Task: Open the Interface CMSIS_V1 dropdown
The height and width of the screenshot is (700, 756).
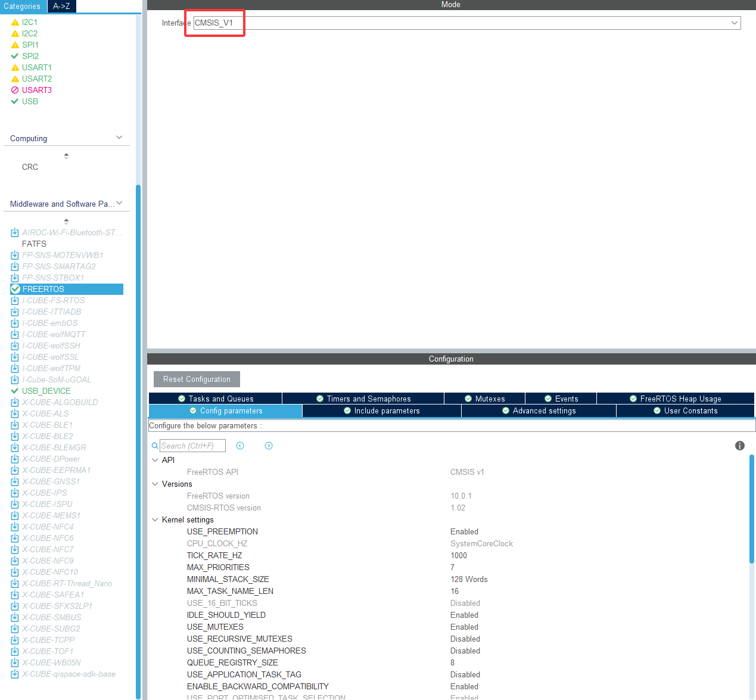Action: tap(734, 23)
